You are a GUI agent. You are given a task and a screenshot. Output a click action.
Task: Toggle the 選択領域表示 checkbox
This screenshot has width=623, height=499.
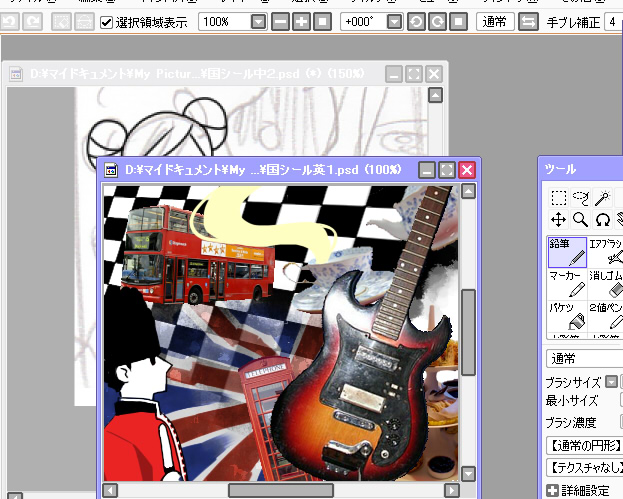pyautogui.click(x=106, y=22)
